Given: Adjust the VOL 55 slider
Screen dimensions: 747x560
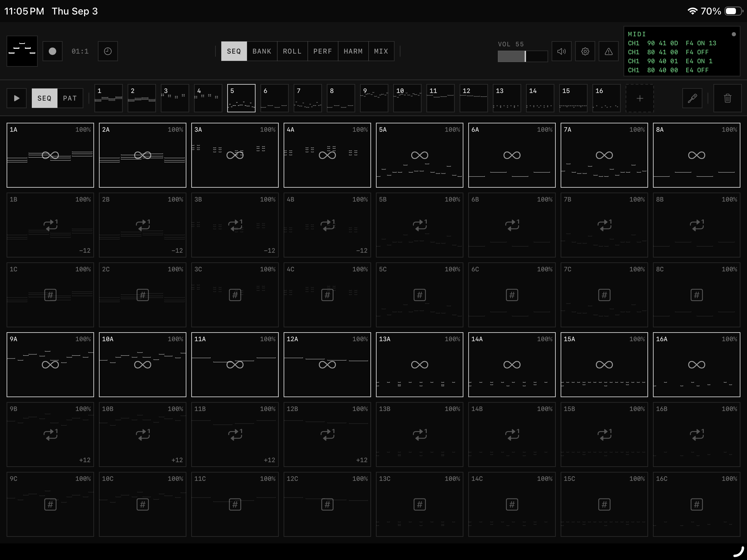Looking at the screenshot, I should (523, 56).
